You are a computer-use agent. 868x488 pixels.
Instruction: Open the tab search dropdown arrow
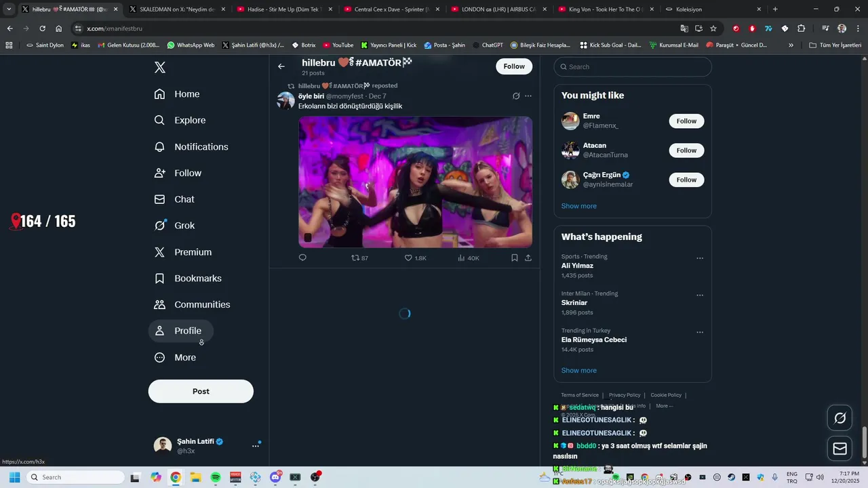click(9, 9)
